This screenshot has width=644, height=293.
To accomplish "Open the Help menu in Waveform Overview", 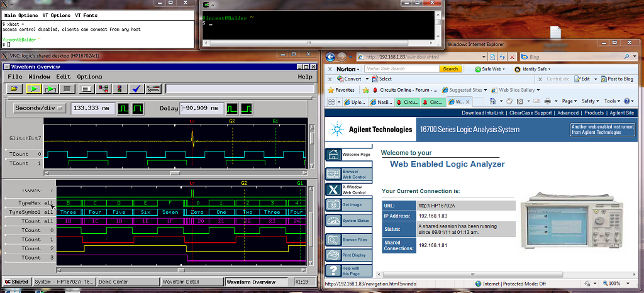I will pos(305,77).
